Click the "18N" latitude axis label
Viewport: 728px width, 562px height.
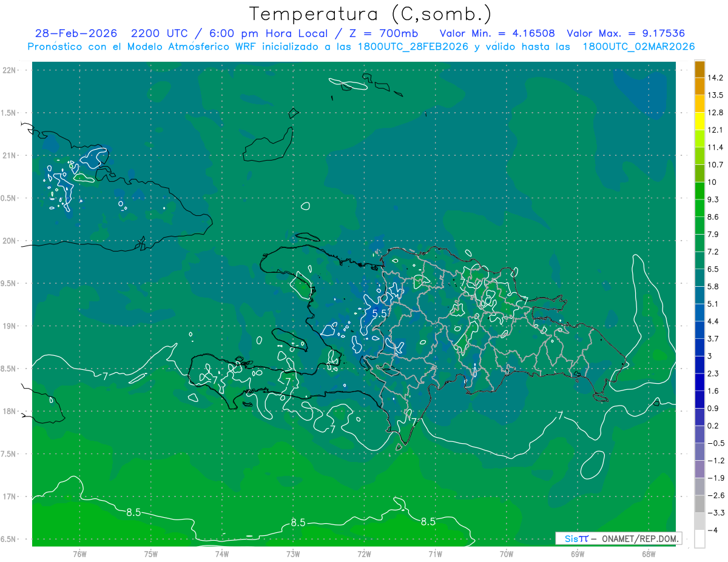(10, 412)
